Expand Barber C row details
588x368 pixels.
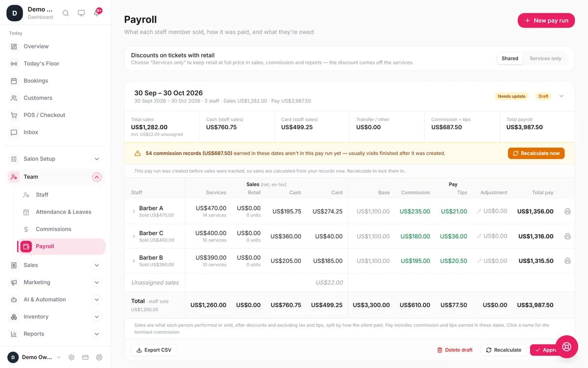(134, 236)
